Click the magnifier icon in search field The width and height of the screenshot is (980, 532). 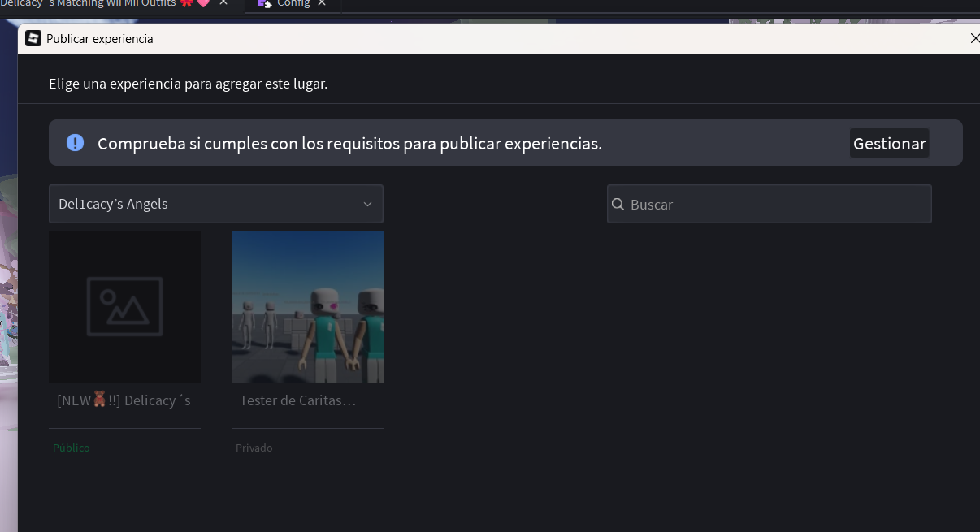(618, 204)
